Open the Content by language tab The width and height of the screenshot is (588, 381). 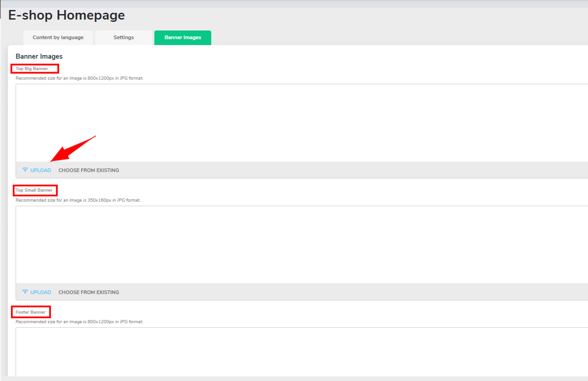58,38
